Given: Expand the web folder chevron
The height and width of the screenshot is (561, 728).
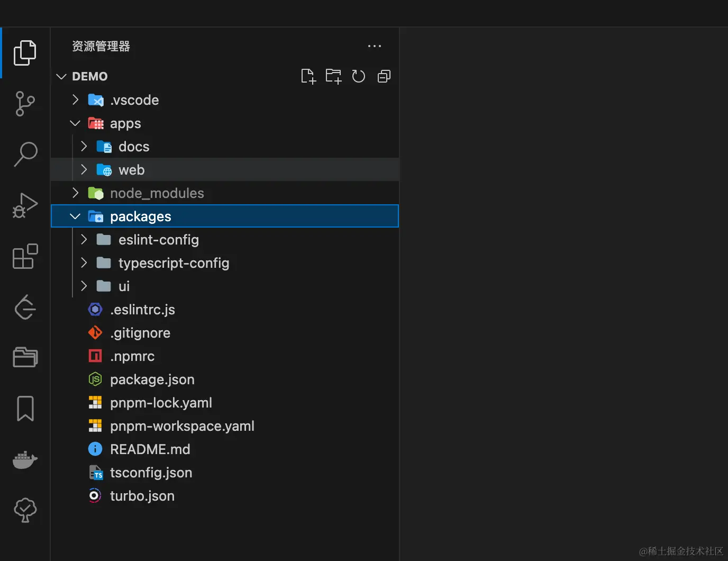Looking at the screenshot, I should pos(84,169).
